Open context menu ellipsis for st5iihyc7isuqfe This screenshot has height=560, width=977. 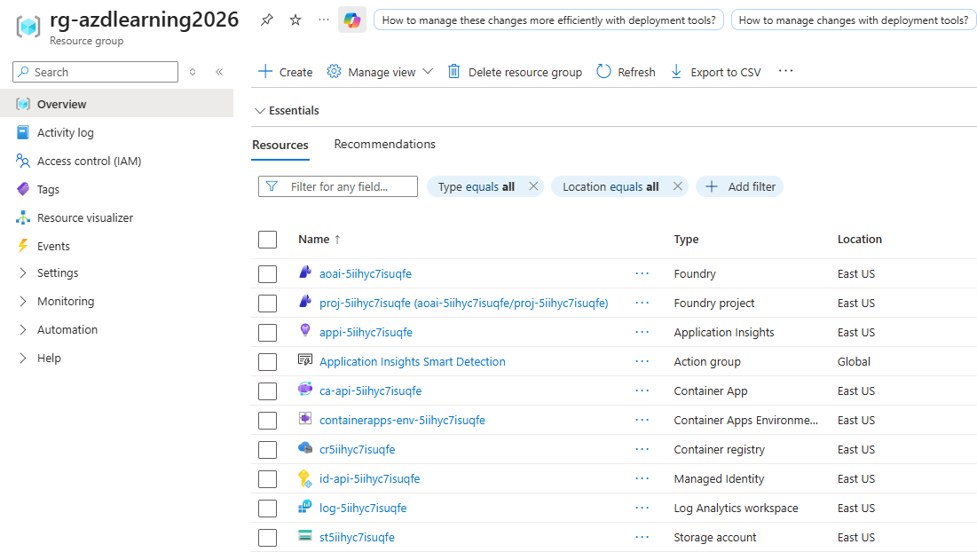coord(642,537)
